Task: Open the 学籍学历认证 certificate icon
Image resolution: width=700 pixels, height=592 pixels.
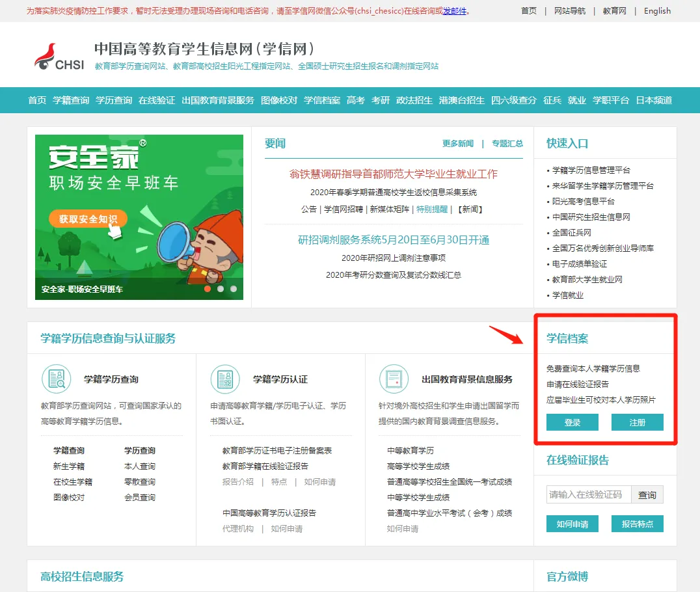Action: pyautogui.click(x=225, y=379)
